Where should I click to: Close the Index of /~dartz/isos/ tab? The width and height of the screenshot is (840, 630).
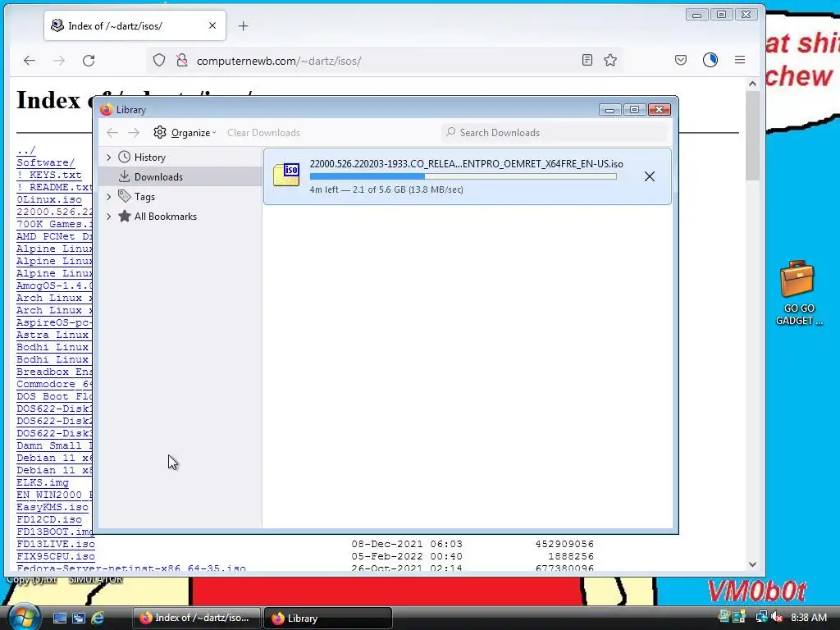[212, 25]
